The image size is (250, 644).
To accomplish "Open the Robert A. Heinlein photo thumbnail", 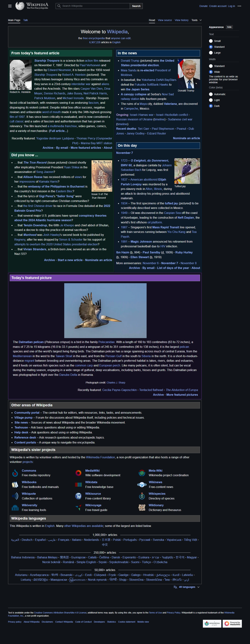I will coord(20,75).
